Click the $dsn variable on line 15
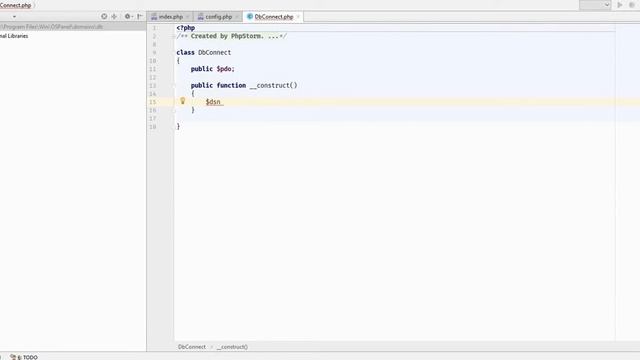The image size is (640, 360). (213, 102)
